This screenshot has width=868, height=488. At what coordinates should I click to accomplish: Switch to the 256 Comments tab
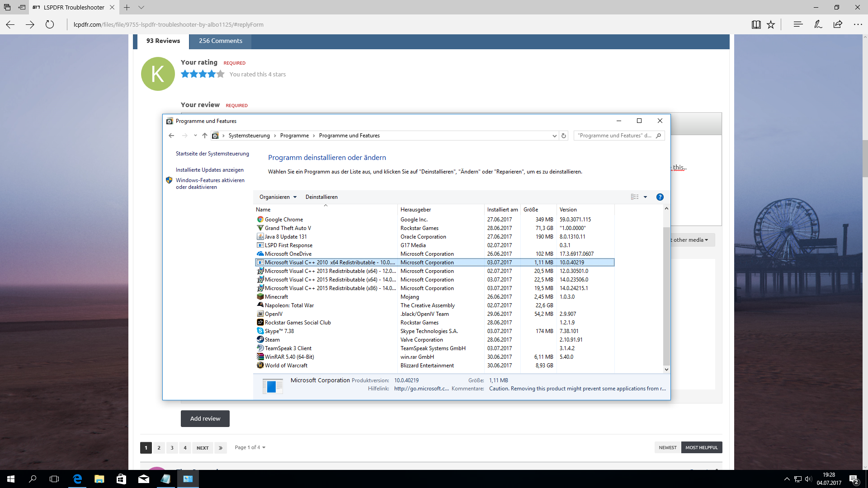point(220,41)
